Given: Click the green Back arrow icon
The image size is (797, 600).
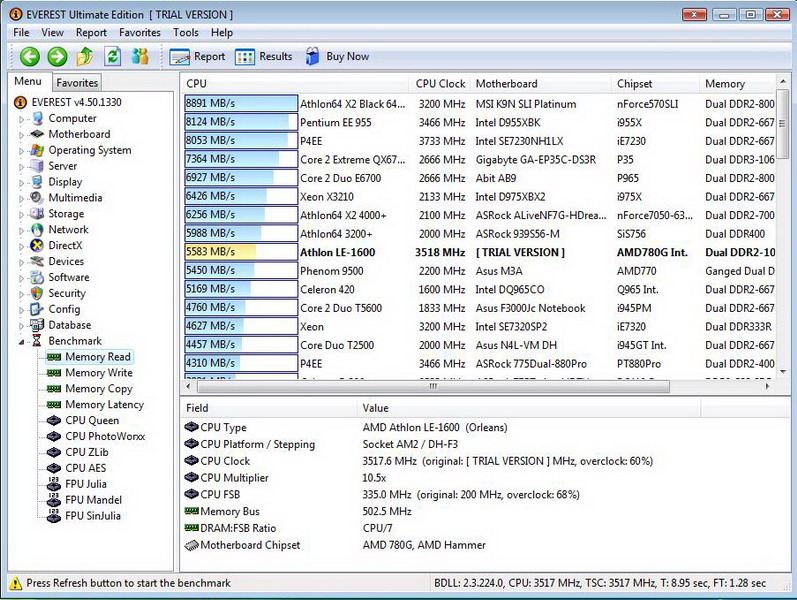Looking at the screenshot, I should click(29, 57).
